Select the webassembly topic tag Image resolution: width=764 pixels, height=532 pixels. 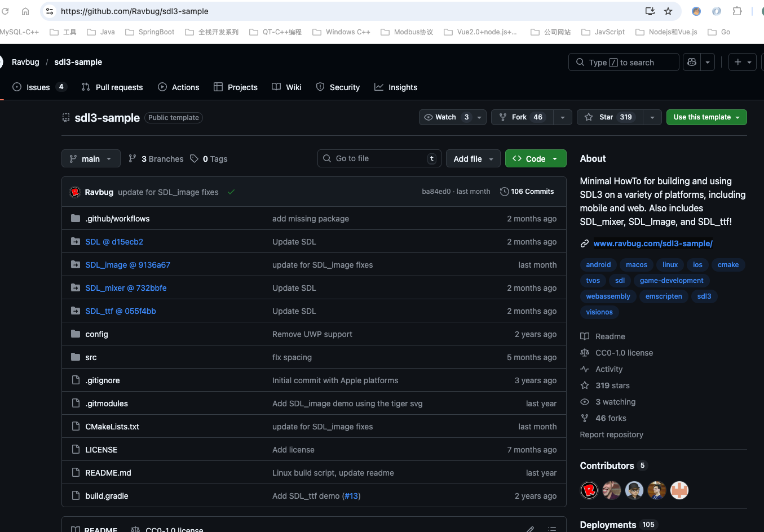click(608, 296)
